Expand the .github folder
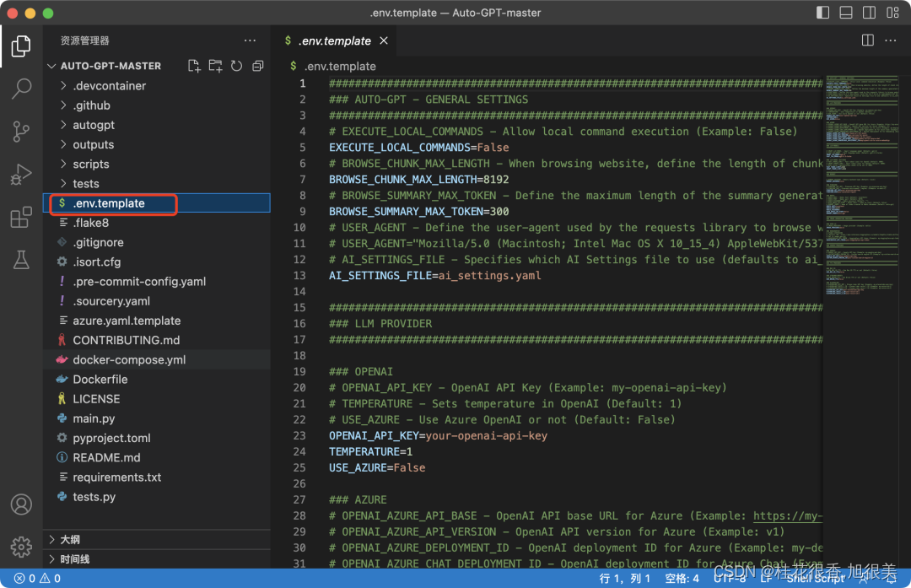 tap(157, 105)
